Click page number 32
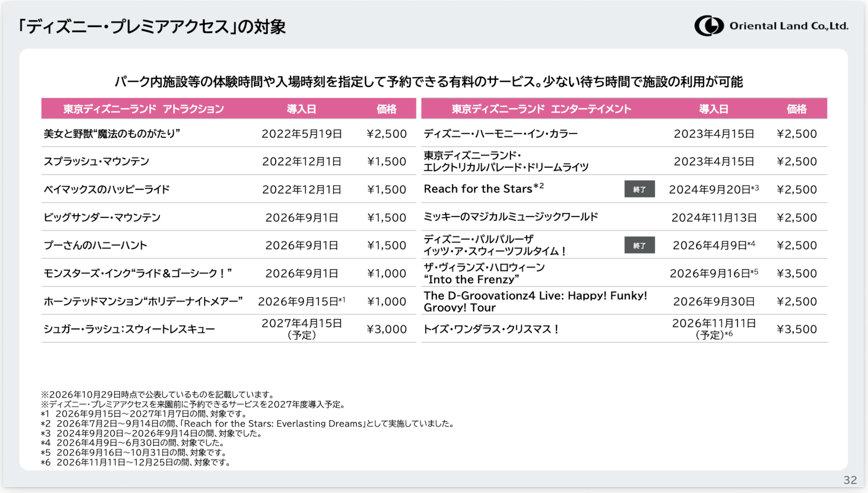 tap(850, 480)
